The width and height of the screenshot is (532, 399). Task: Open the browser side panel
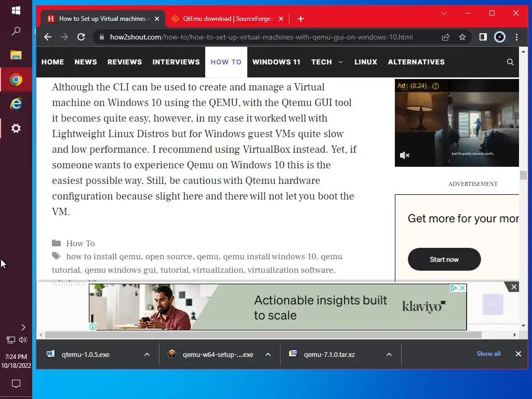tap(483, 37)
